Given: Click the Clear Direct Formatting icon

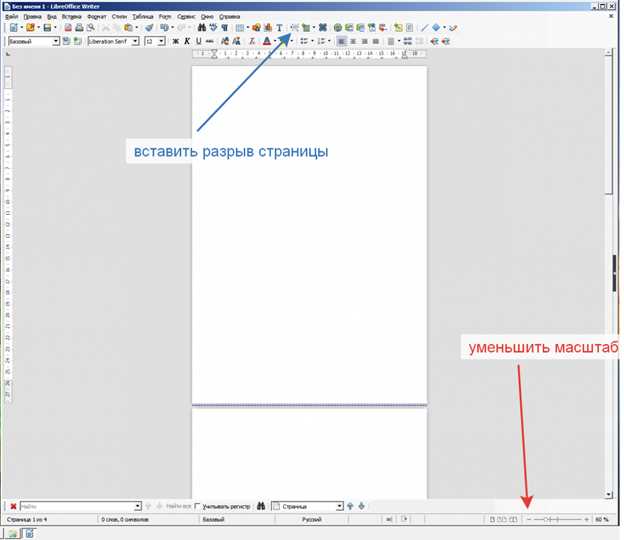Looking at the screenshot, I should tap(252, 41).
